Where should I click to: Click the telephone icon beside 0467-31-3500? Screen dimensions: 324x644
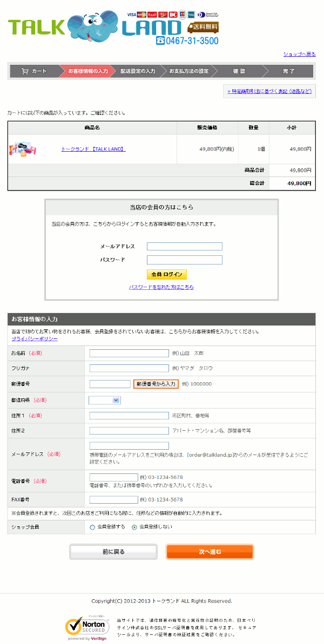point(160,40)
